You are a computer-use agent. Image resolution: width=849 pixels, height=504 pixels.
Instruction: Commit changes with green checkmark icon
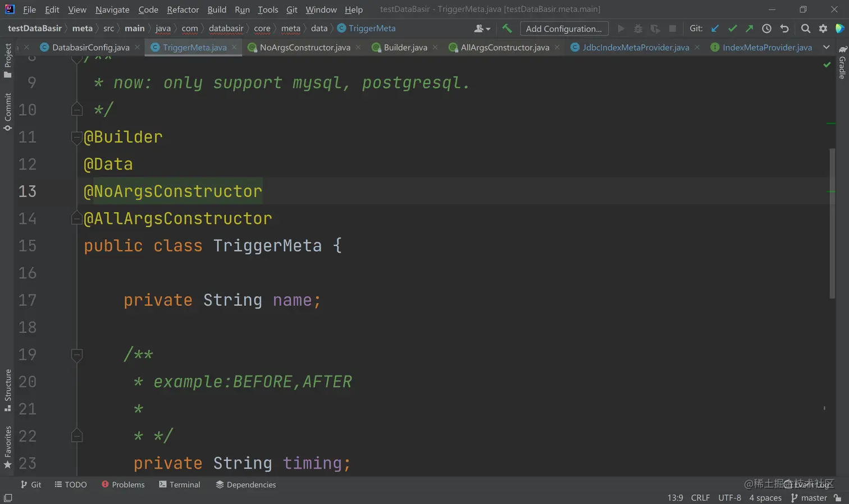coord(732,29)
